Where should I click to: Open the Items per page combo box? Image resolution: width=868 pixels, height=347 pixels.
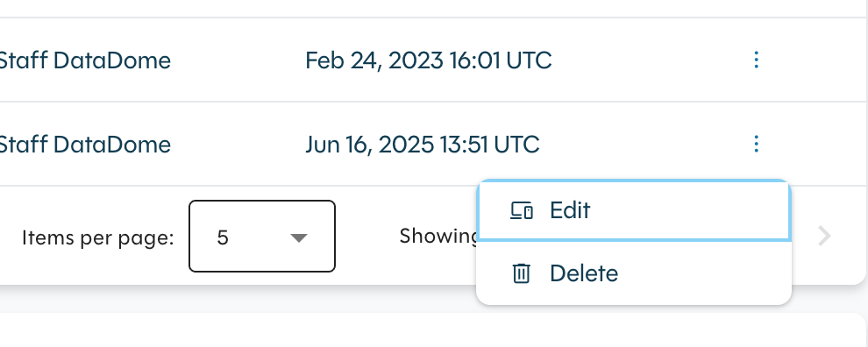(262, 237)
